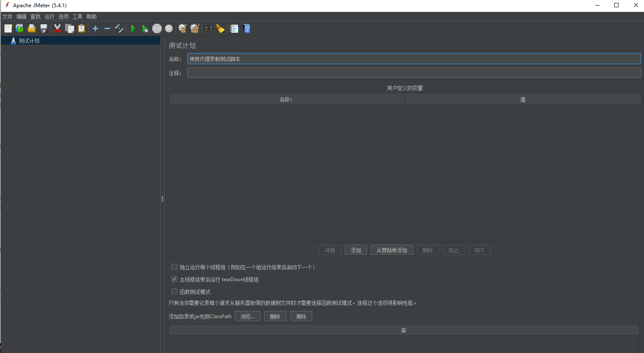Copy element using the Copy icon

coord(70,28)
